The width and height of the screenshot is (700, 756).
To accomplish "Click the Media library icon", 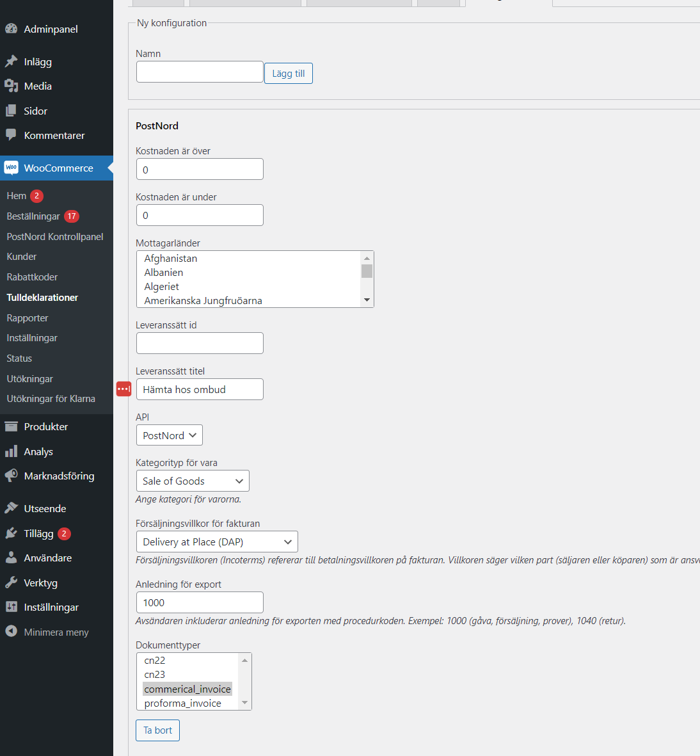I will tap(11, 86).
